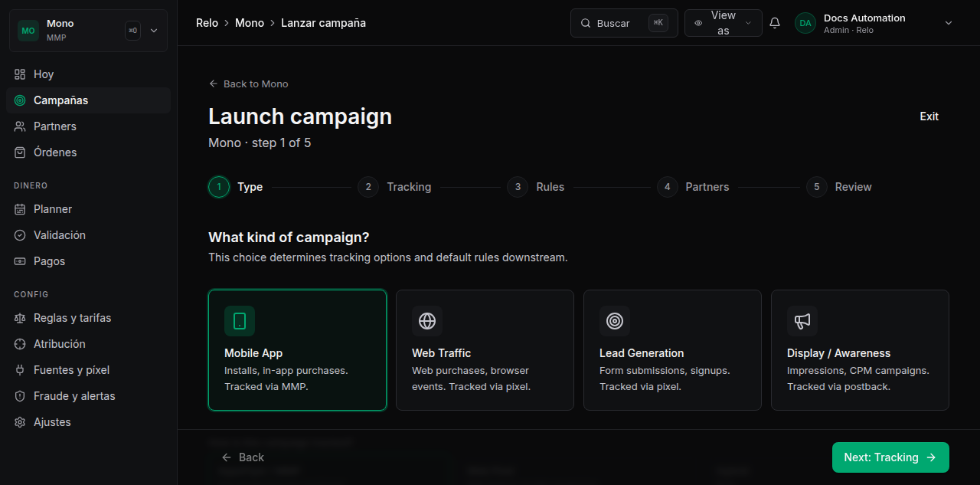Click the eye icon in View as
980x485 pixels.
click(698, 23)
